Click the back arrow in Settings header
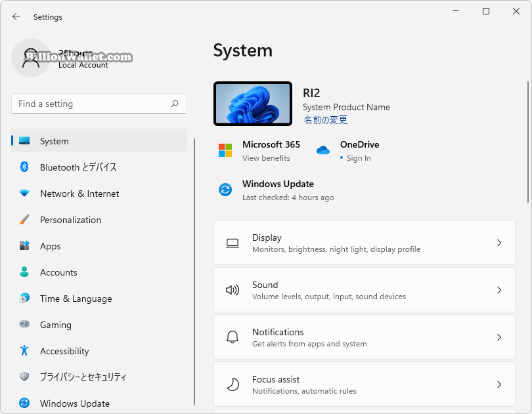The width and height of the screenshot is (532, 414). pos(16,16)
